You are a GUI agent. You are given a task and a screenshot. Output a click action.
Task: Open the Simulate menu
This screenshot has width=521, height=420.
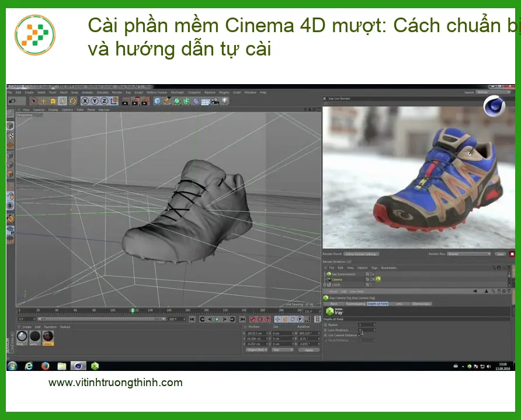pos(103,92)
